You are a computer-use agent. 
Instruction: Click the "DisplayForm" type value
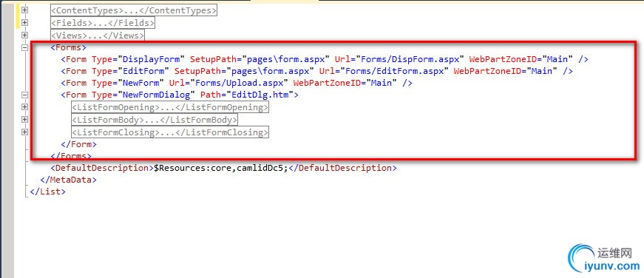(151, 59)
